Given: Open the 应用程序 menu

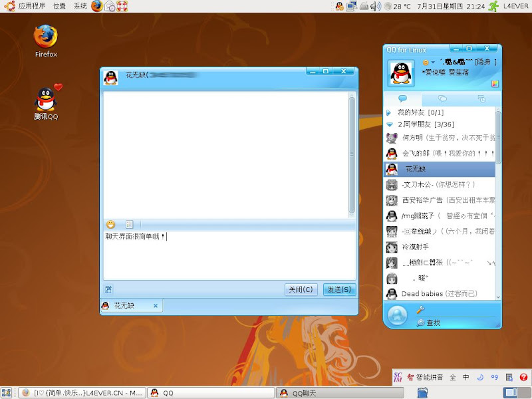Looking at the screenshot, I should 31,6.
